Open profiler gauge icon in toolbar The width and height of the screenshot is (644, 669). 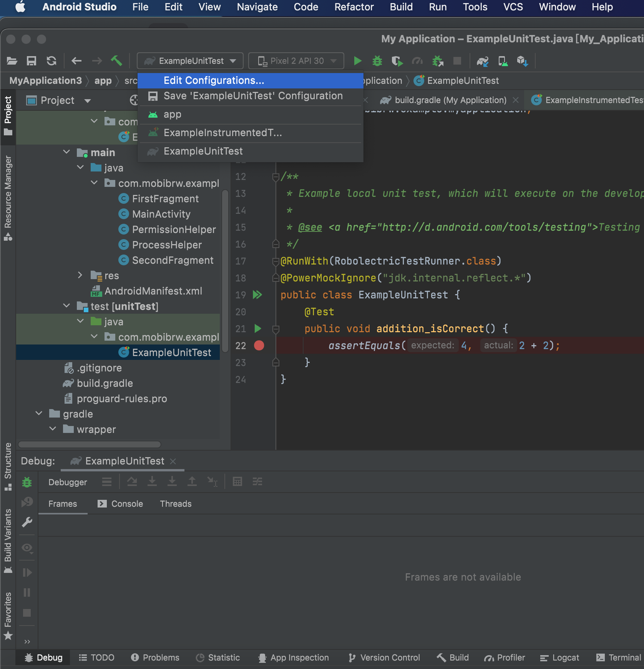coord(417,61)
